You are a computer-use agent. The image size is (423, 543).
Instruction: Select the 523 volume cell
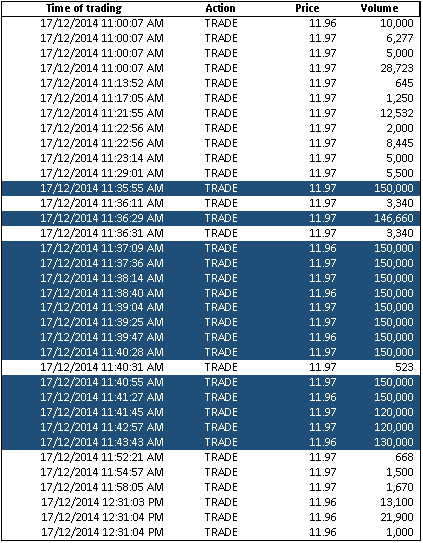tap(404, 367)
